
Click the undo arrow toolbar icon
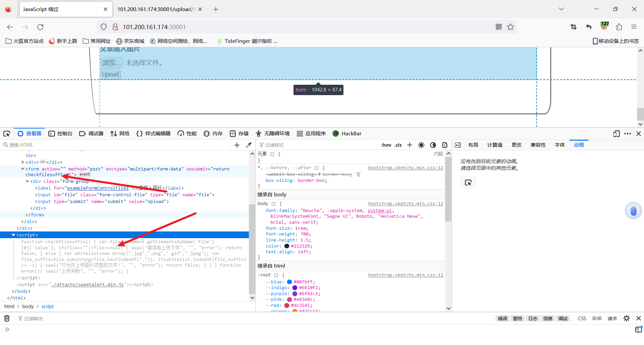tap(589, 27)
